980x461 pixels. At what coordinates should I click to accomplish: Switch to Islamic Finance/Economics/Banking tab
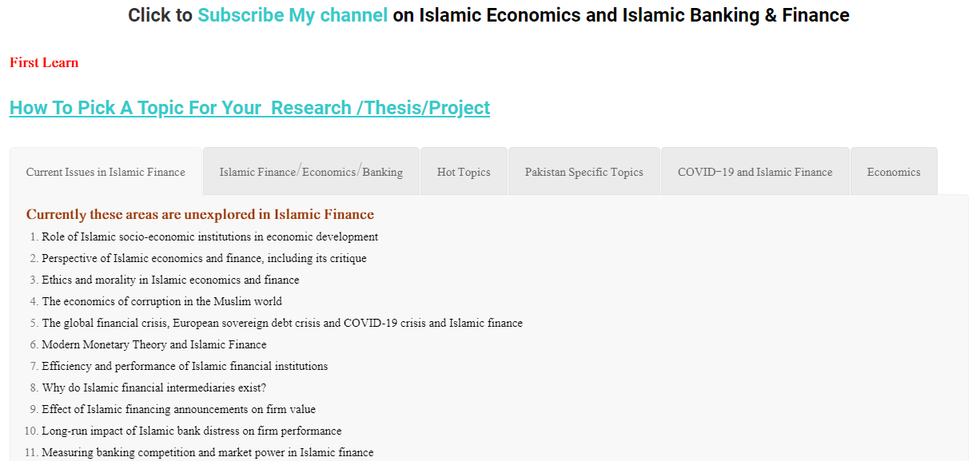pos(311,172)
